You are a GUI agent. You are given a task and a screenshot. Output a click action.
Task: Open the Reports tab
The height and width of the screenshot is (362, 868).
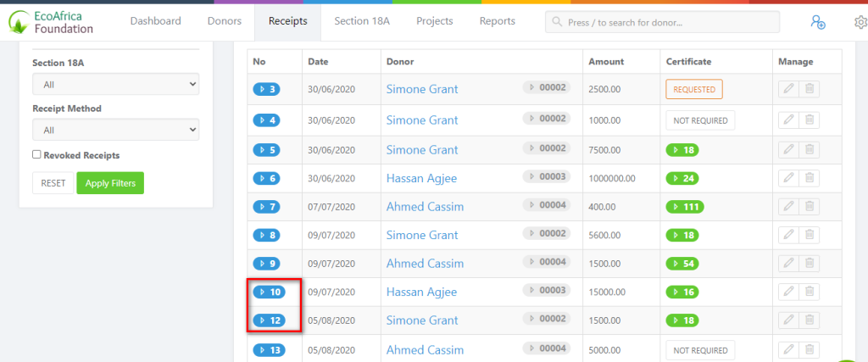tap(497, 21)
